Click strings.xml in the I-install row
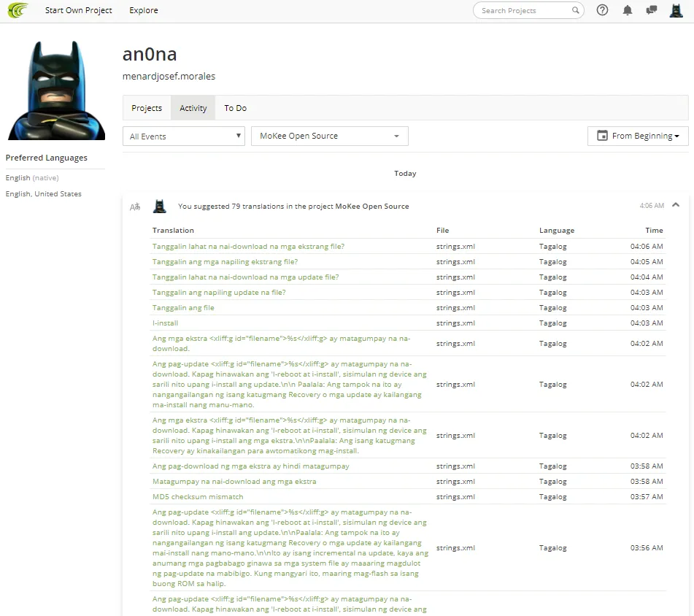Viewport: 694px width, 616px height. (x=455, y=323)
